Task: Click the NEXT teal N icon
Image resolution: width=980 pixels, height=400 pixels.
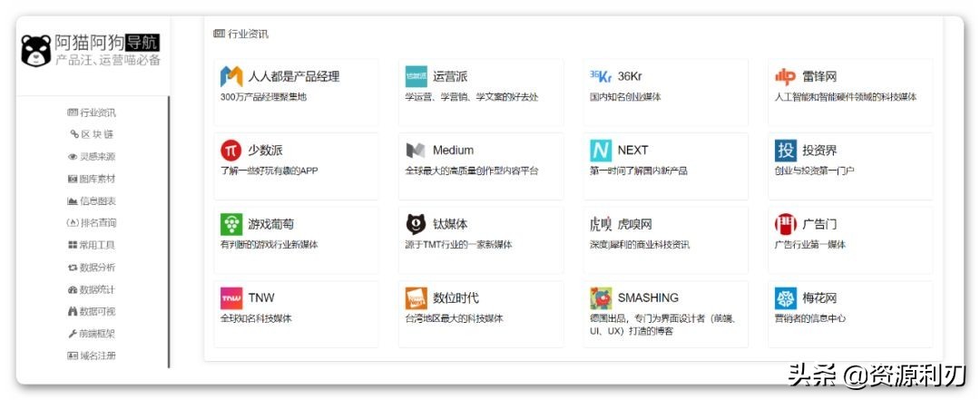Action: point(601,150)
